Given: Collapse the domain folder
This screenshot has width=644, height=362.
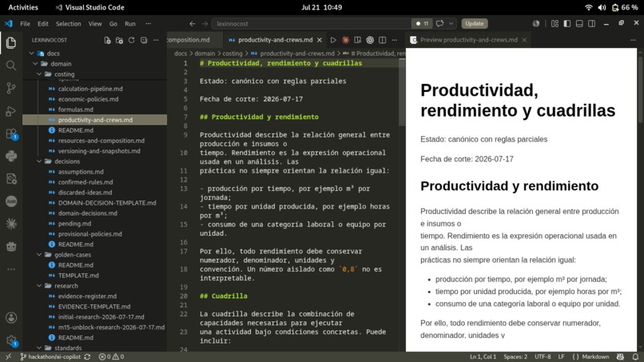Looking at the screenshot, I should click(35, 64).
